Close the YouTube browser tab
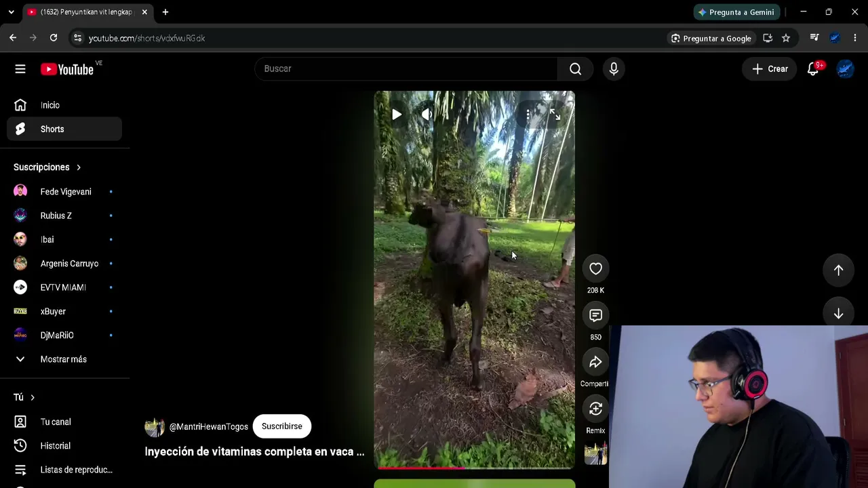This screenshot has height=488, width=868. point(144,12)
